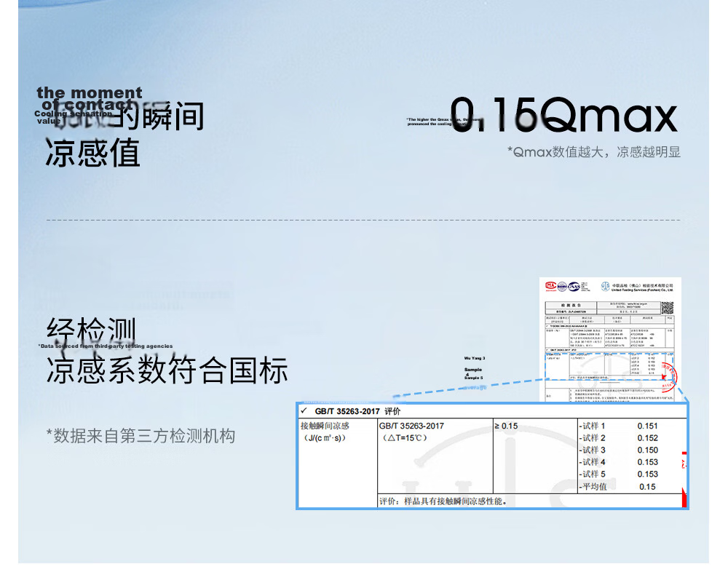Click the 凉感系数符合国标 heading
This screenshot has height=572, width=728.
(167, 370)
